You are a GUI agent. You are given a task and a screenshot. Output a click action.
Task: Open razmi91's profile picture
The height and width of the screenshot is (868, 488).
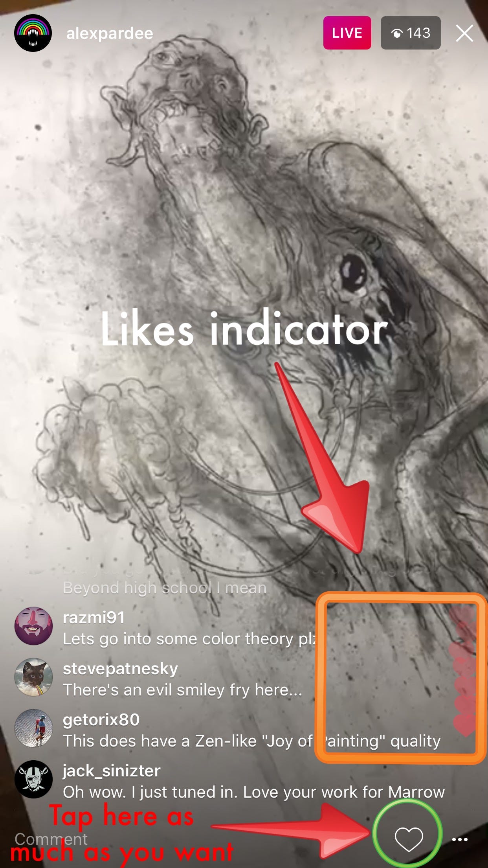coord(33,626)
